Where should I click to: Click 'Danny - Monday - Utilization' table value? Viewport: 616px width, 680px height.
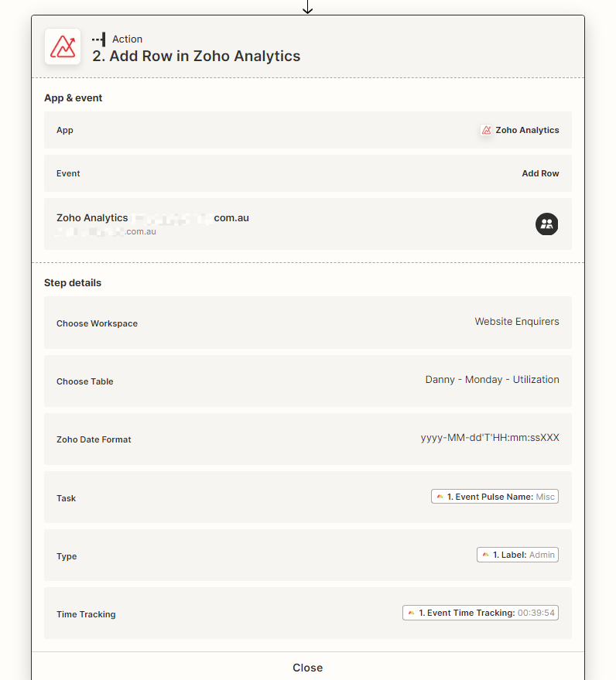tap(492, 380)
